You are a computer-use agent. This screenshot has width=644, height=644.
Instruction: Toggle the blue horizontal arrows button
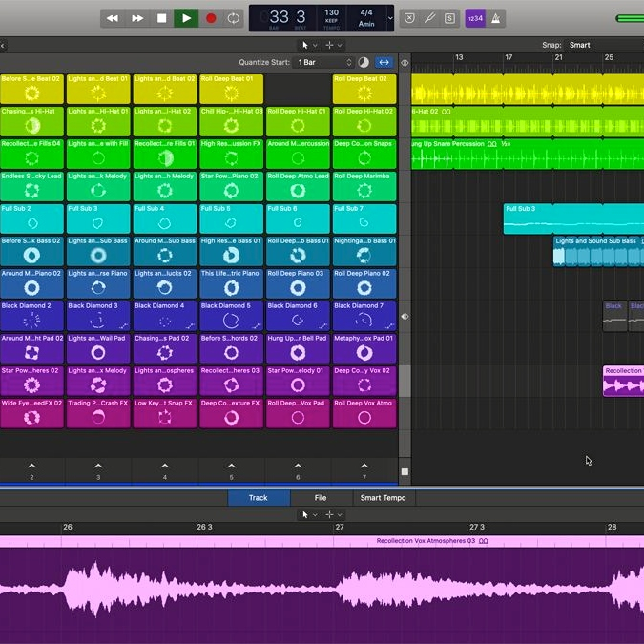(x=384, y=62)
